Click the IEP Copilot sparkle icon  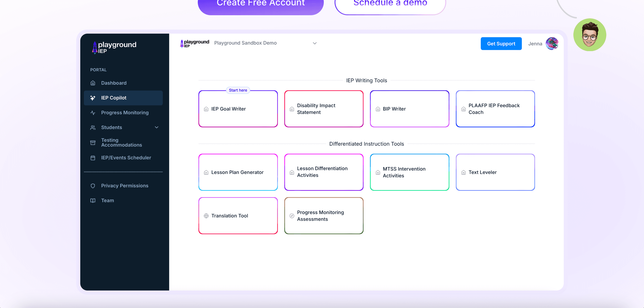point(93,98)
